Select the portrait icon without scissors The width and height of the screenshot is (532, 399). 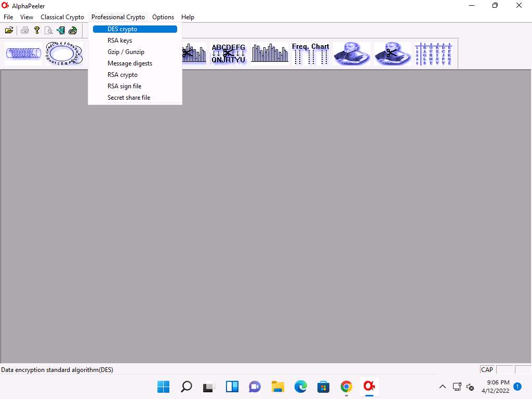click(352, 54)
